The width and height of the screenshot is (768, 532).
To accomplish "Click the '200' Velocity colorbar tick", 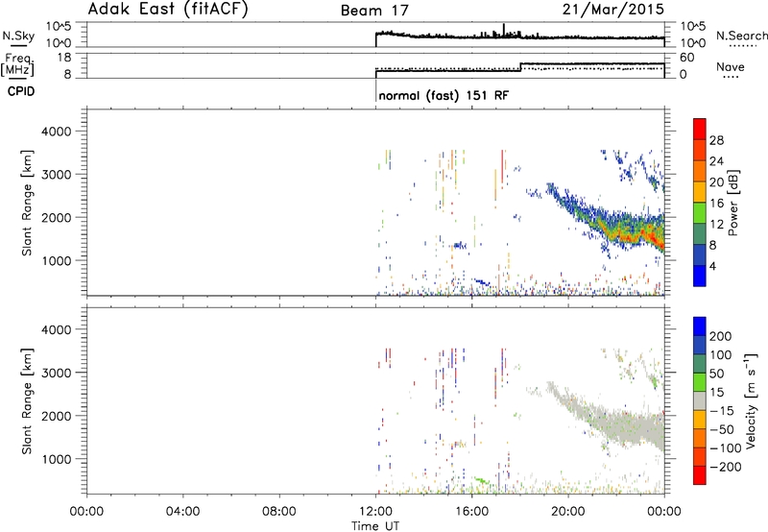I will pos(721,336).
